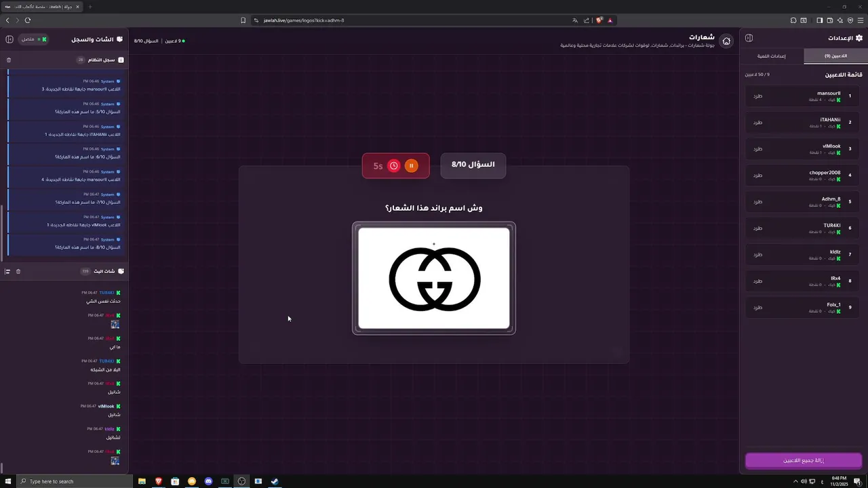The height and width of the screenshot is (488, 868).
Task: Clear the system log with trash icon
Action: [x=9, y=60]
